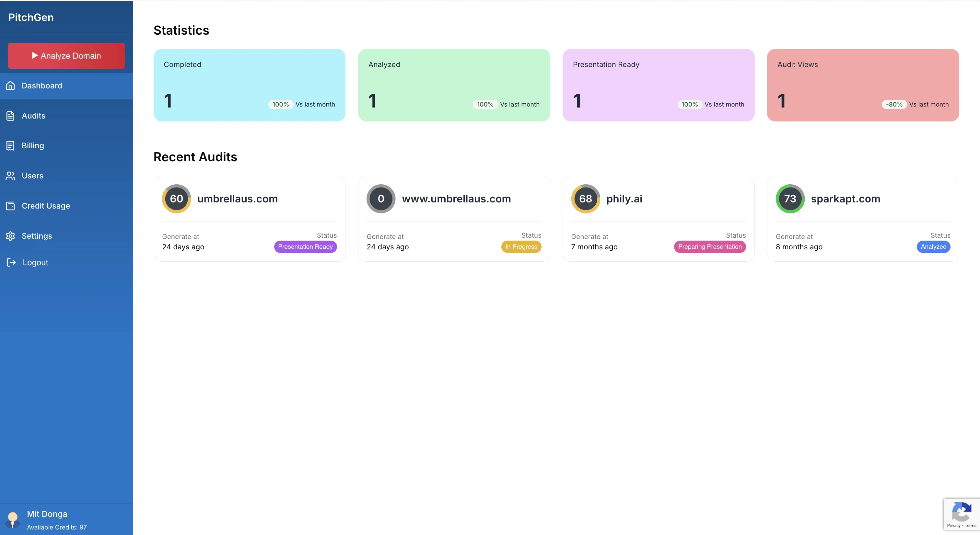Click the Completed statistics card
Image resolution: width=980 pixels, height=535 pixels.
(x=249, y=85)
